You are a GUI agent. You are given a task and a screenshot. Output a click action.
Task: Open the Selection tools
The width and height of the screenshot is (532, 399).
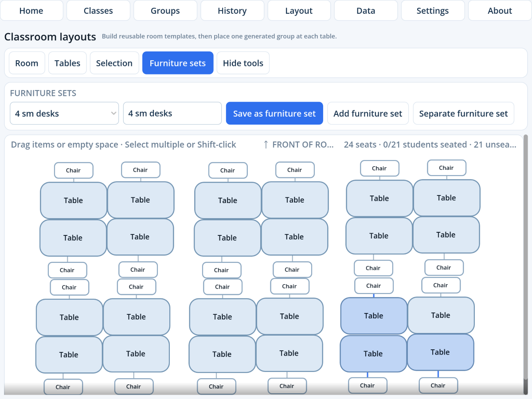click(114, 63)
